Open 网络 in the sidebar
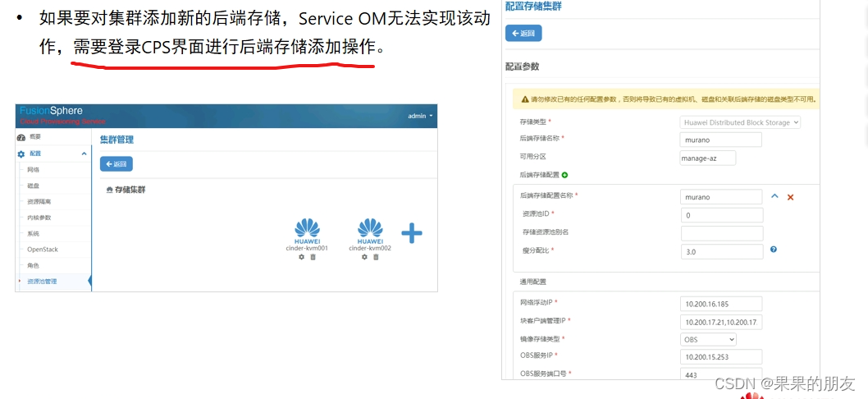This screenshot has height=399, width=868. coord(33,170)
